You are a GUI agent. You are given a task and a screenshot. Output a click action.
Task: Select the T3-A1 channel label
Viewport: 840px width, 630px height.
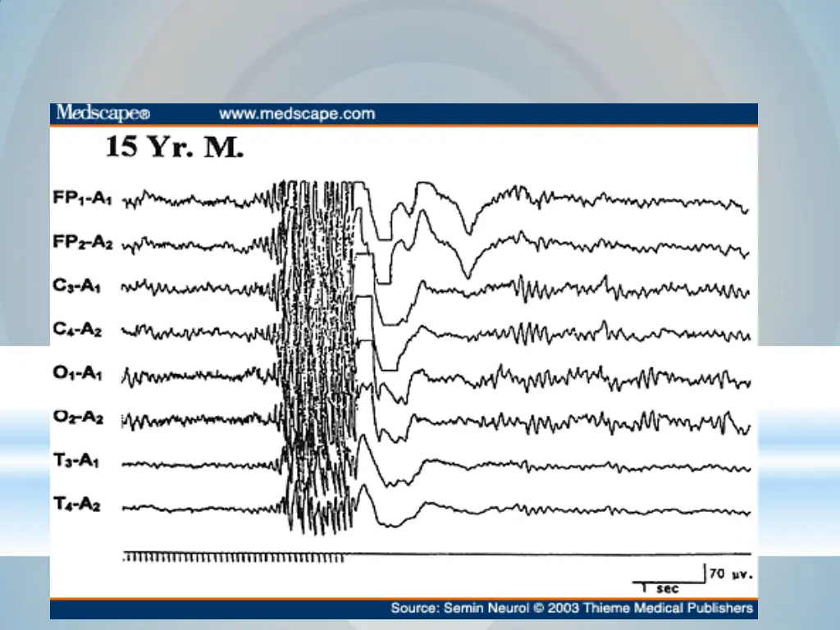[x=76, y=459]
